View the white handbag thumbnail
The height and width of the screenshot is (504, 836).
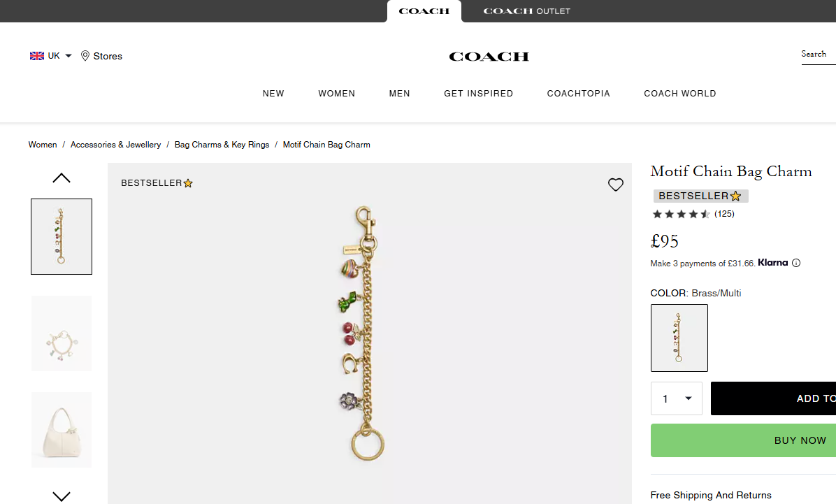[x=62, y=429]
